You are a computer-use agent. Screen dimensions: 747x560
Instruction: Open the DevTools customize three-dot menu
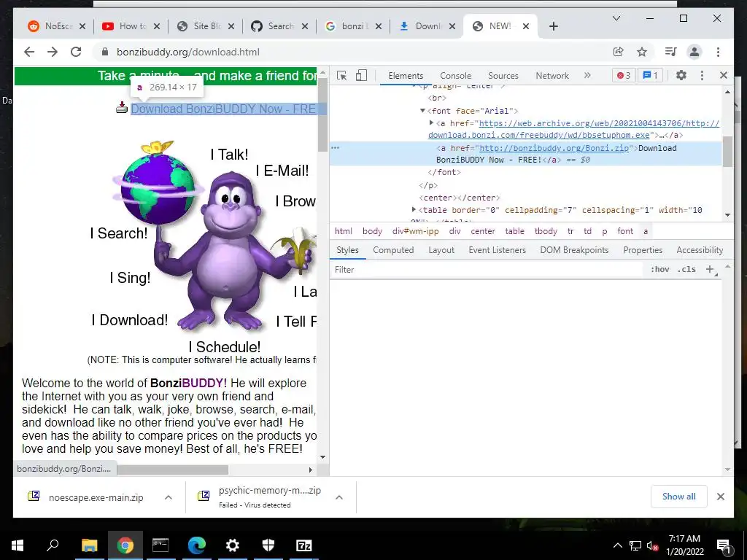702,75
